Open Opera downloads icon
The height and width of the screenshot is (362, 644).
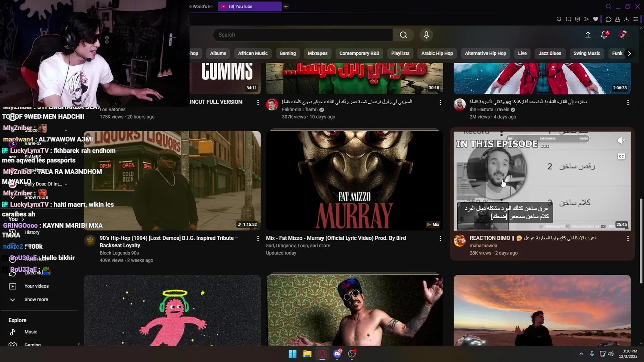626,19
